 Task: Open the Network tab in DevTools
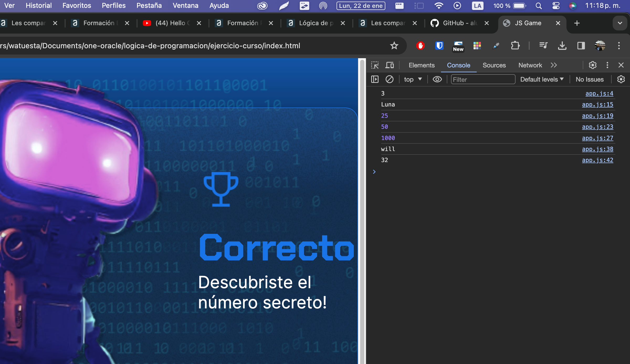pos(530,65)
